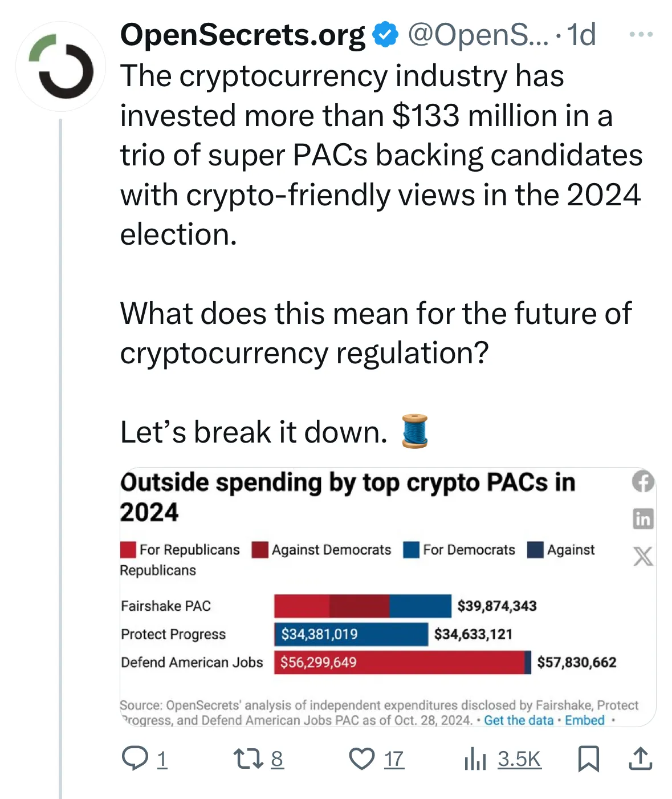Tap the share upload arrow icon
Image resolution: width=672 pixels, height=799 pixels.
click(x=640, y=759)
